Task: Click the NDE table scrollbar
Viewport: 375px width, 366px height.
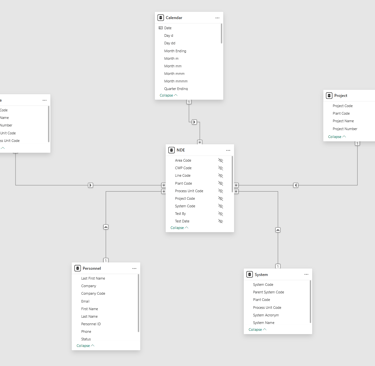Action: (232, 174)
